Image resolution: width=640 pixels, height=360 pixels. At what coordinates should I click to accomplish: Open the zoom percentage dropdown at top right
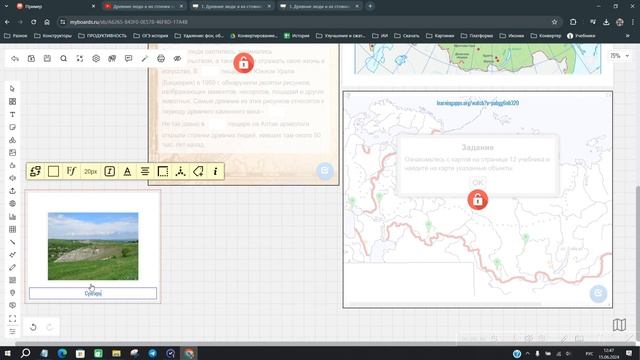point(620,56)
